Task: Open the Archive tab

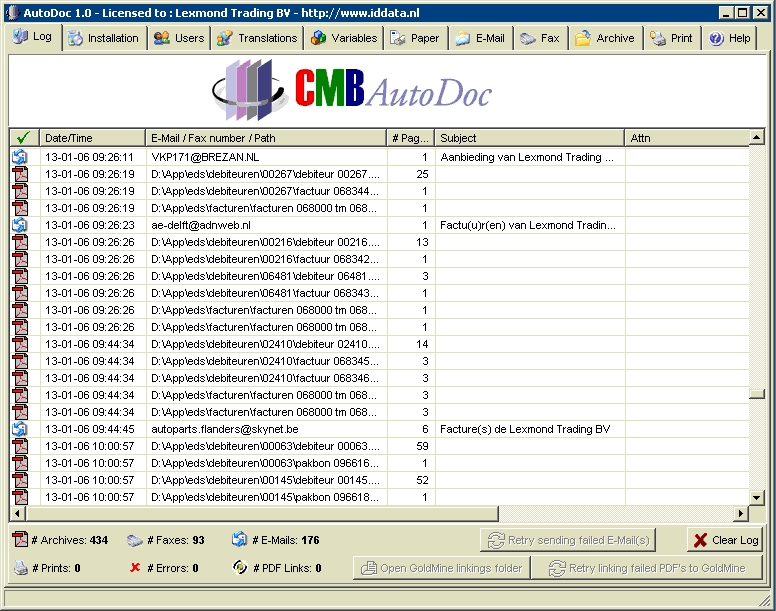Action: point(605,39)
